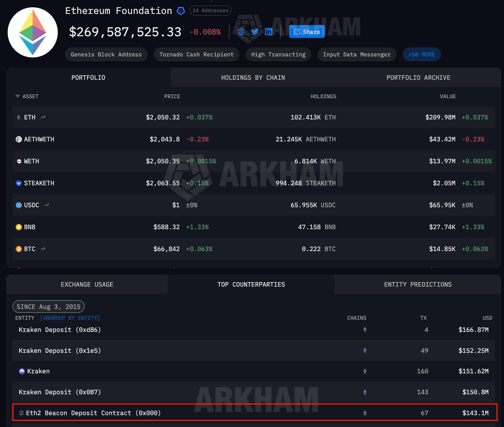Click the Ethereum chain icon in the Kraken row
The image size is (504, 427).
click(x=365, y=371)
